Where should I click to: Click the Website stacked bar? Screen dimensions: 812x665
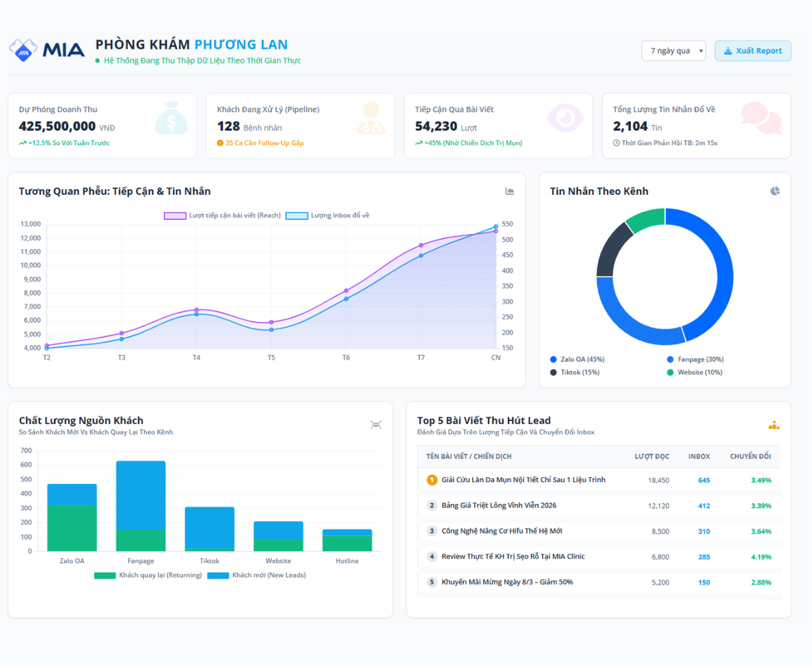[x=278, y=536]
